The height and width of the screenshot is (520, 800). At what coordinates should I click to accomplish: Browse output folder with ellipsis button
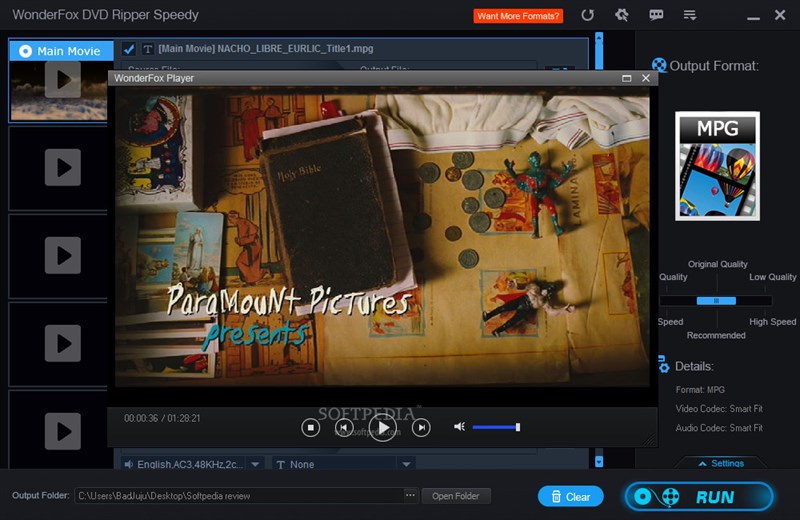coord(410,496)
